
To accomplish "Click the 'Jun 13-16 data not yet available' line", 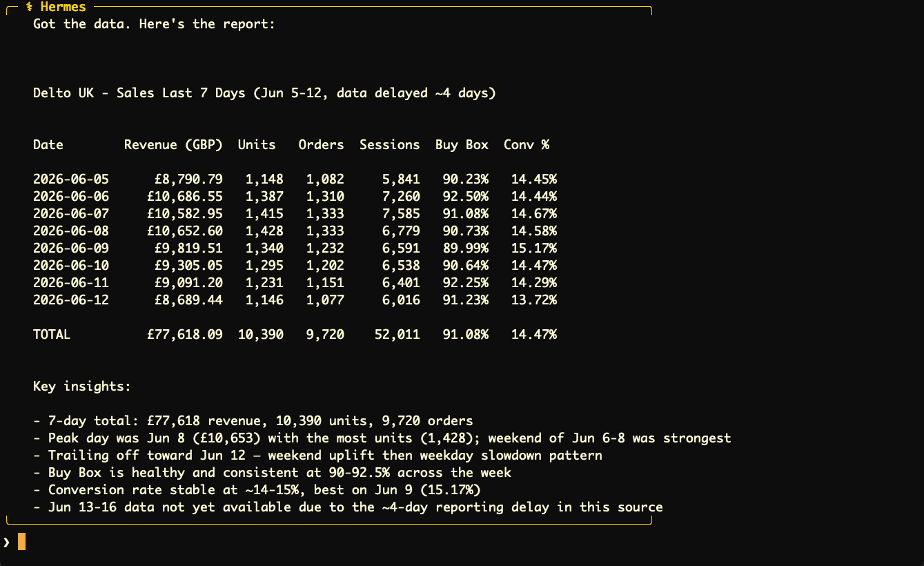I will [348, 507].
